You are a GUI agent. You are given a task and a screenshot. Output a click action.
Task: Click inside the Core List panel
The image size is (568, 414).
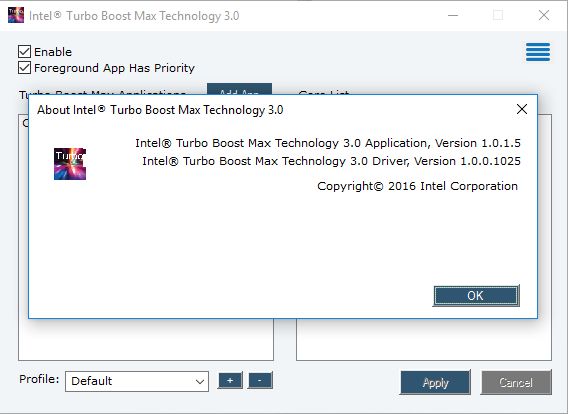(x=424, y=339)
